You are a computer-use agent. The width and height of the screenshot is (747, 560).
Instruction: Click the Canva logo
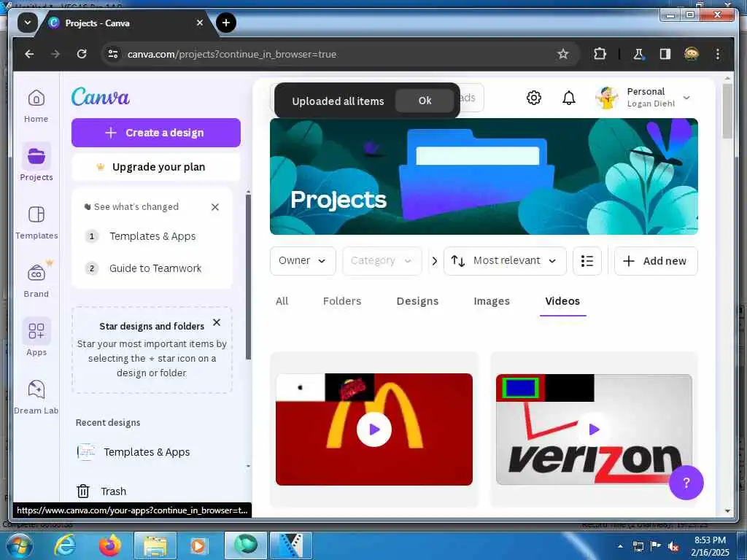(x=101, y=97)
